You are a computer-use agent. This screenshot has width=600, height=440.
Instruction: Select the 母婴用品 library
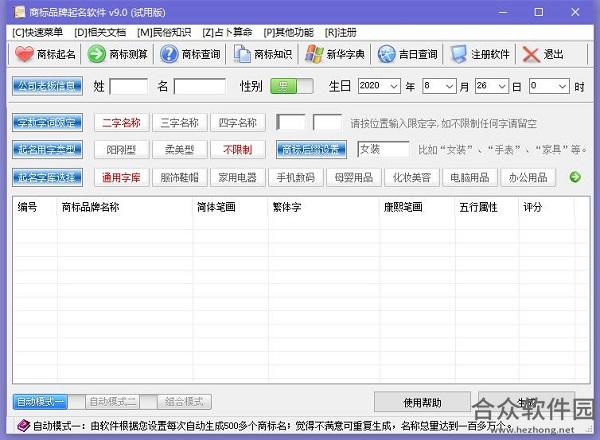(x=354, y=178)
